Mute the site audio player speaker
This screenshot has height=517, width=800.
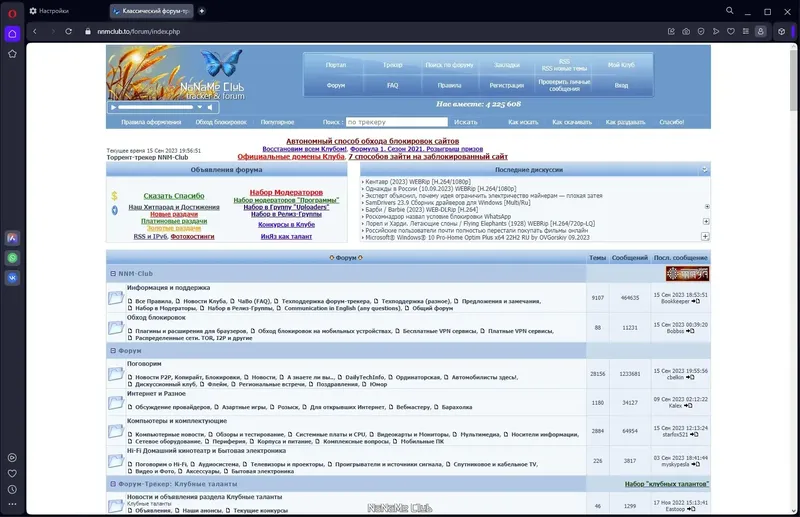click(210, 107)
